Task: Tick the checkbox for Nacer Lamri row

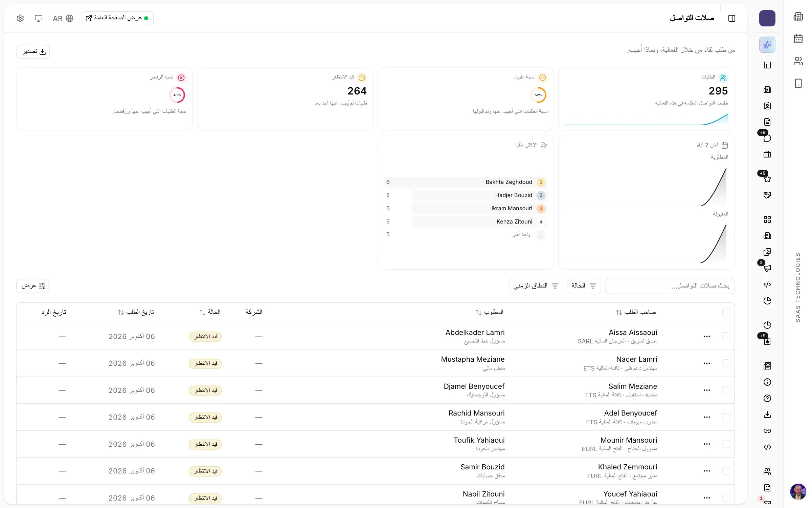Action: click(726, 363)
